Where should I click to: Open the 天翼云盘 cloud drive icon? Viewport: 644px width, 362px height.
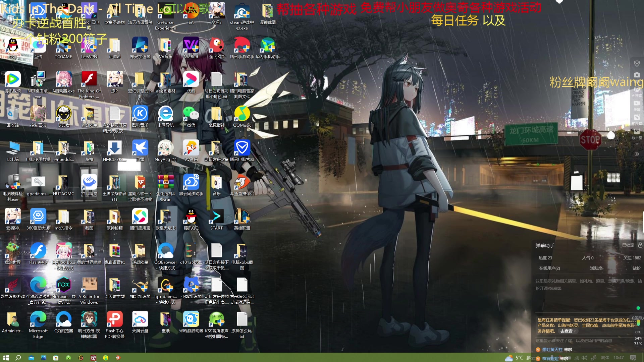(140, 322)
